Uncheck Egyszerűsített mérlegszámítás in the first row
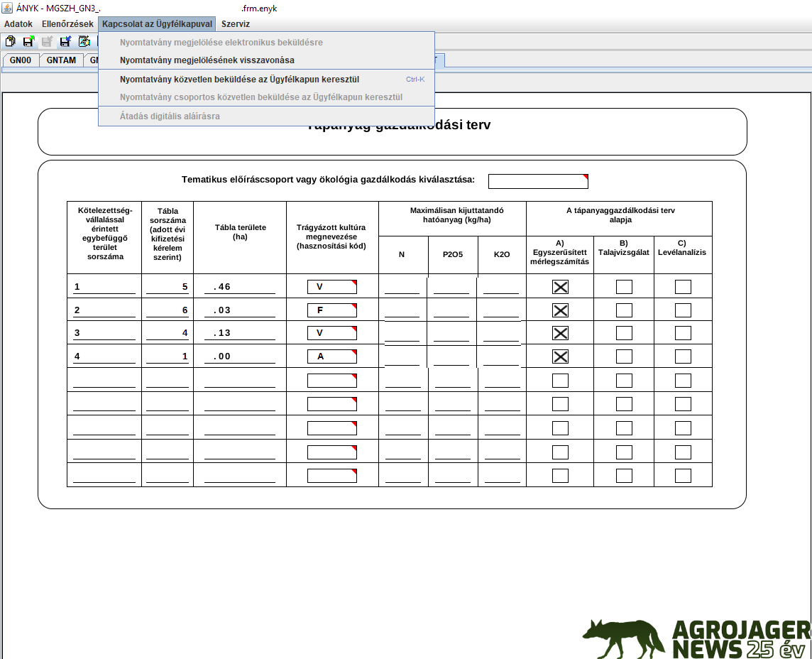The width and height of the screenshot is (812, 659). [x=560, y=287]
